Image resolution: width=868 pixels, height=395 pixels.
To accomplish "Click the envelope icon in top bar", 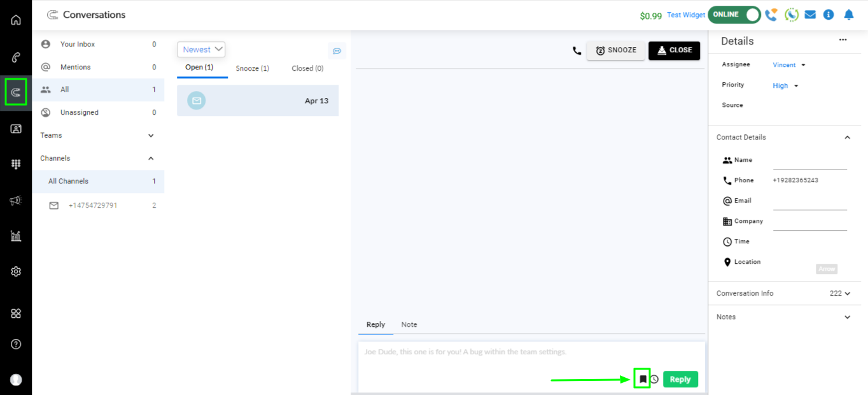I will click(x=810, y=14).
